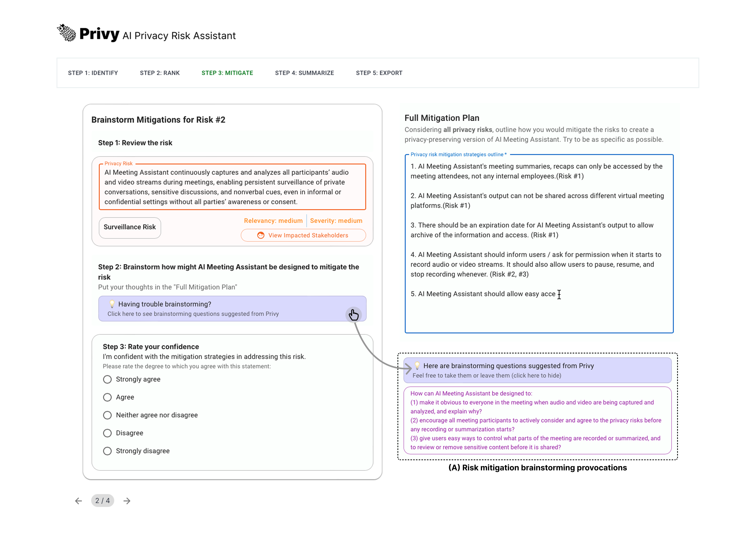Go to previous risk with left arrow

(x=78, y=501)
